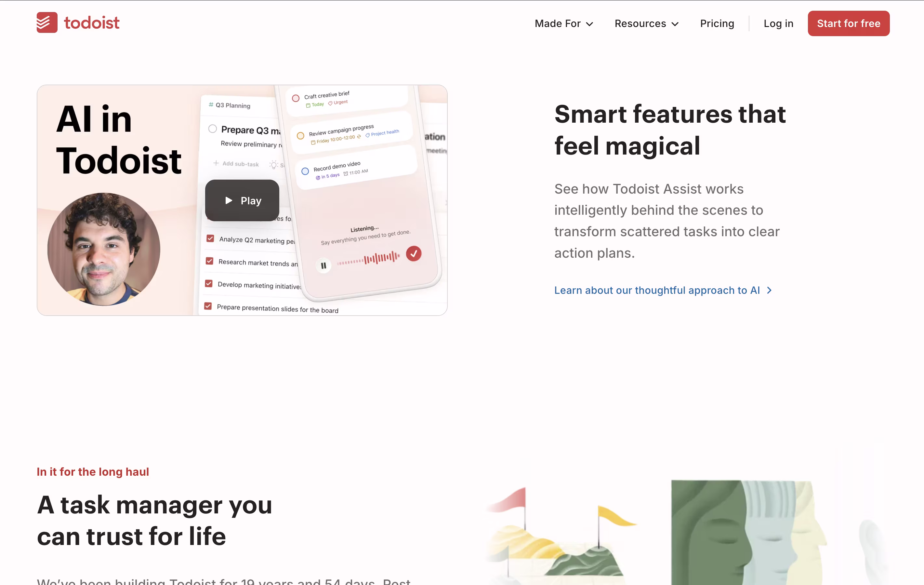This screenshot has width=924, height=585.
Task: Click the 'See how Todoist Assist works' paragraph
Action: click(x=667, y=221)
